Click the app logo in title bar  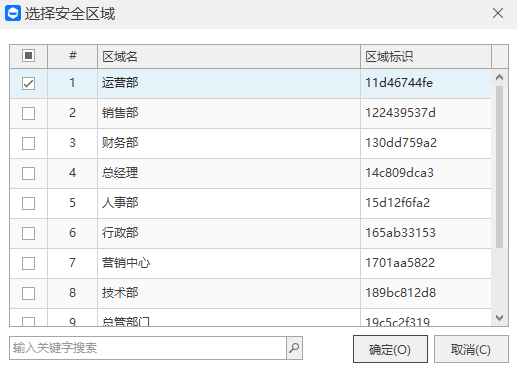point(13,13)
